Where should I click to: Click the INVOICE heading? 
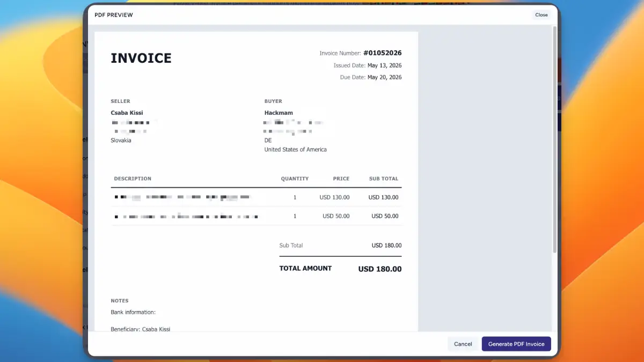click(141, 58)
